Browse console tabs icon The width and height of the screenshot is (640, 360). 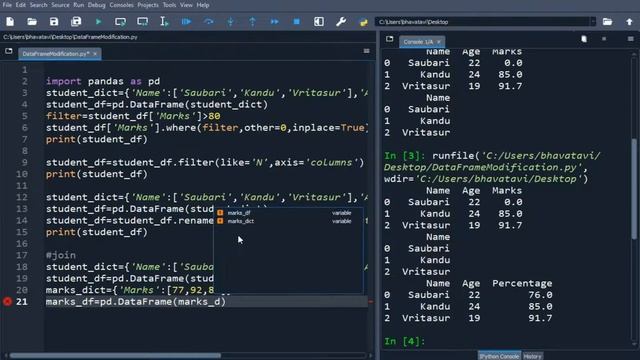point(389,39)
